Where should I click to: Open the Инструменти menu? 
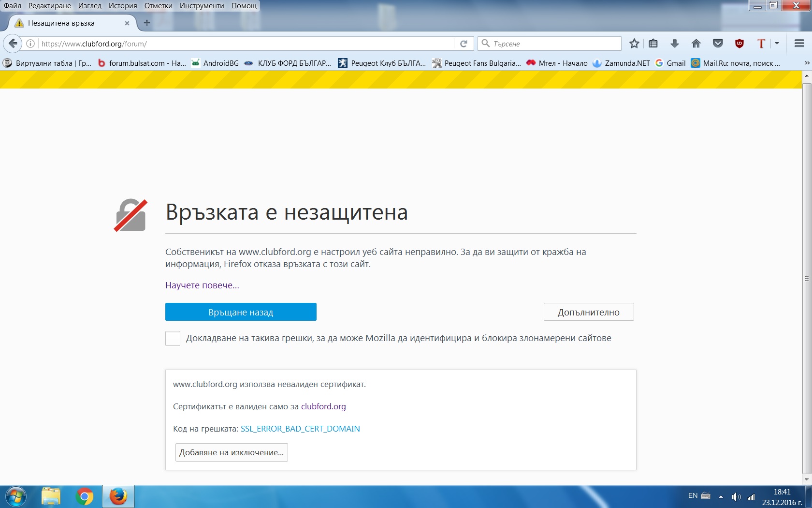click(x=202, y=6)
